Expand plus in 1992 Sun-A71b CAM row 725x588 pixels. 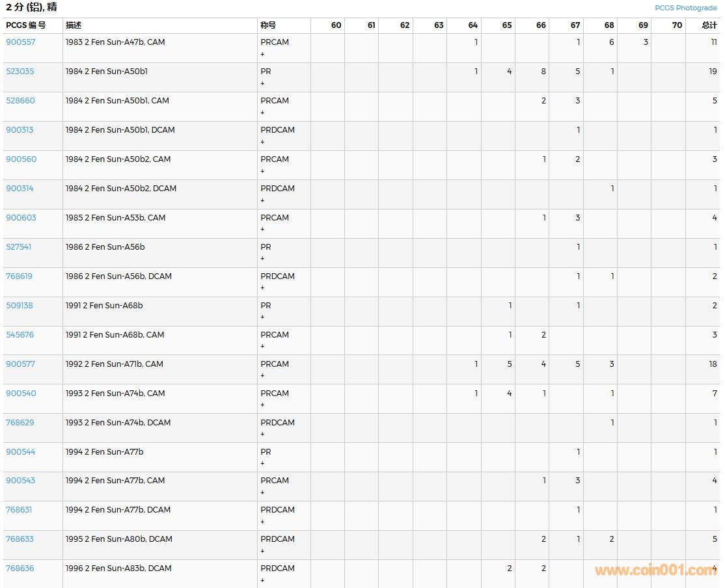(263, 375)
